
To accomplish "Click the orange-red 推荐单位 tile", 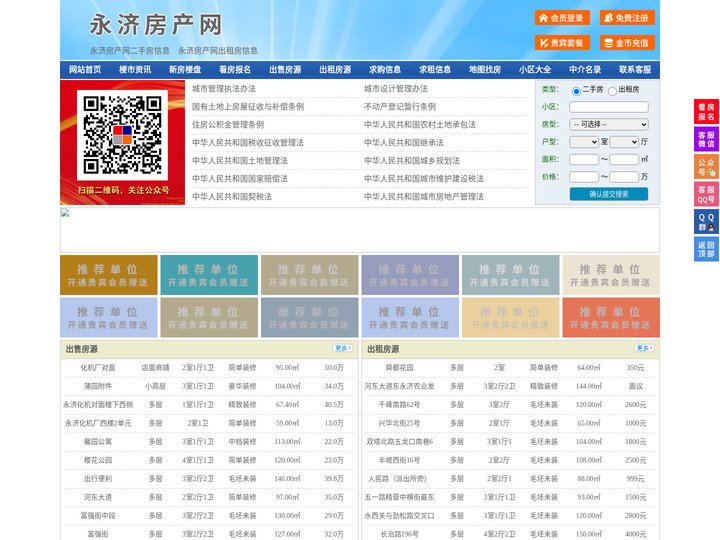I will pyautogui.click(x=611, y=317).
